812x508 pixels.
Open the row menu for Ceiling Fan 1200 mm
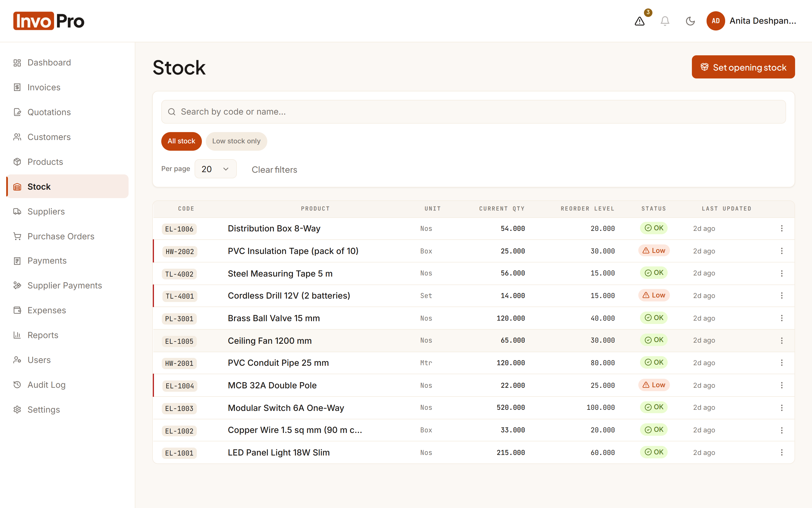click(782, 341)
